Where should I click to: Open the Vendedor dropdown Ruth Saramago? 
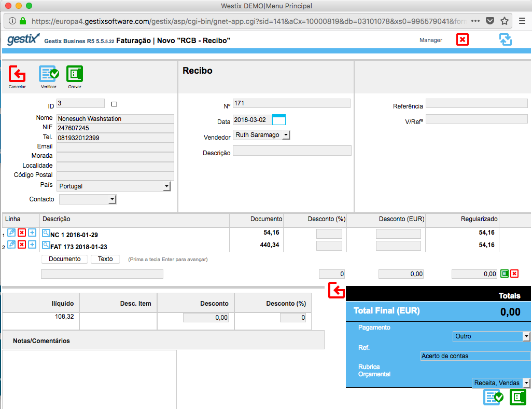pos(261,135)
